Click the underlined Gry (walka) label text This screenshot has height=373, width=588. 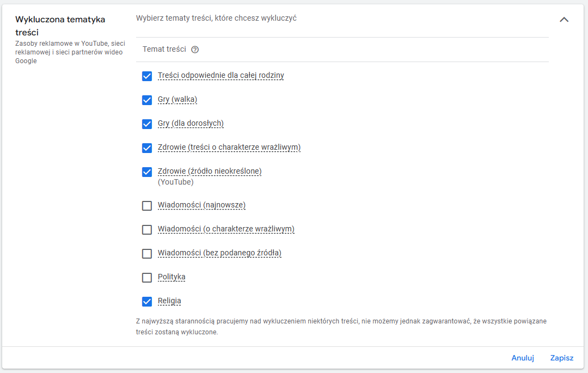pyautogui.click(x=177, y=100)
